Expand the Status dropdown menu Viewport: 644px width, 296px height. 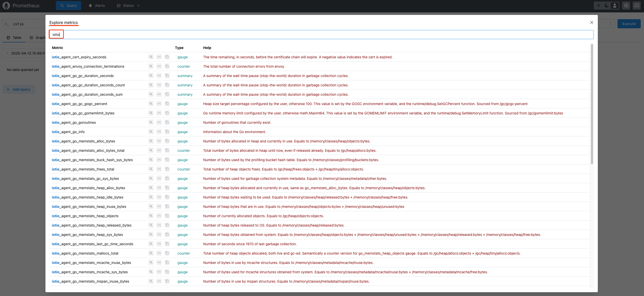128,6
